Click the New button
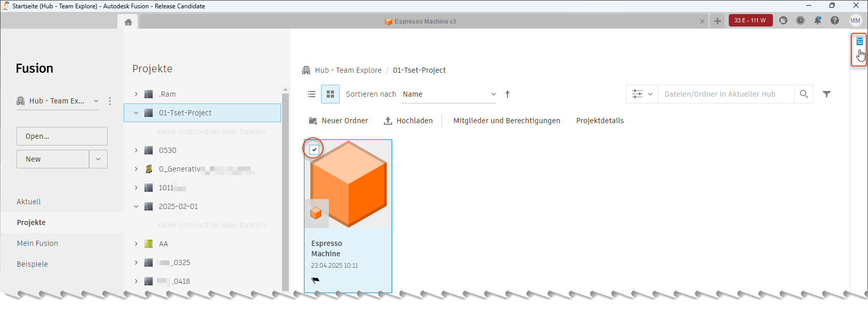Screen dimensions: 868x315 click(x=53, y=159)
